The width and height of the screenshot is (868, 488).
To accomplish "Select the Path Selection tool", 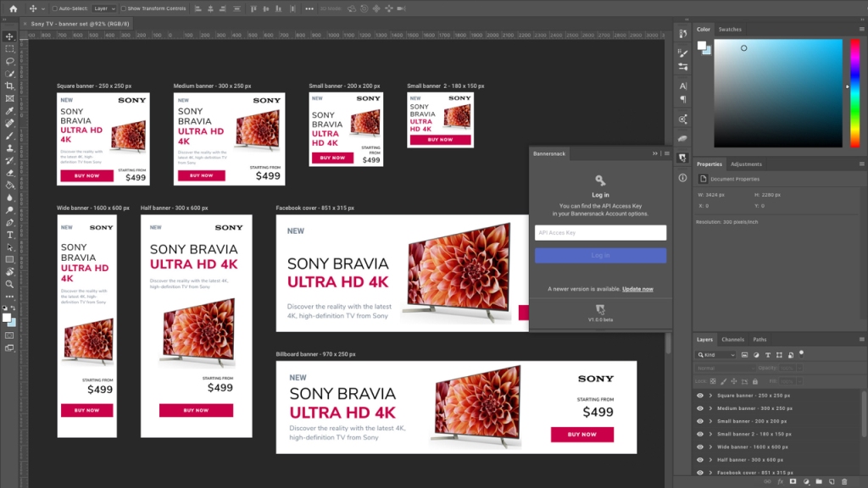I will point(9,247).
